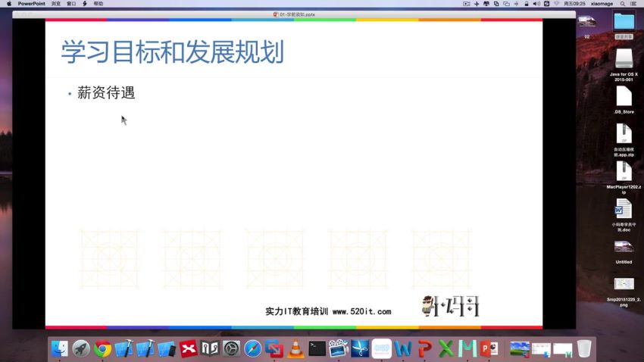Open the VMware Fusion icon in Dock
Screen dimensions: 644x362
[274, 349]
